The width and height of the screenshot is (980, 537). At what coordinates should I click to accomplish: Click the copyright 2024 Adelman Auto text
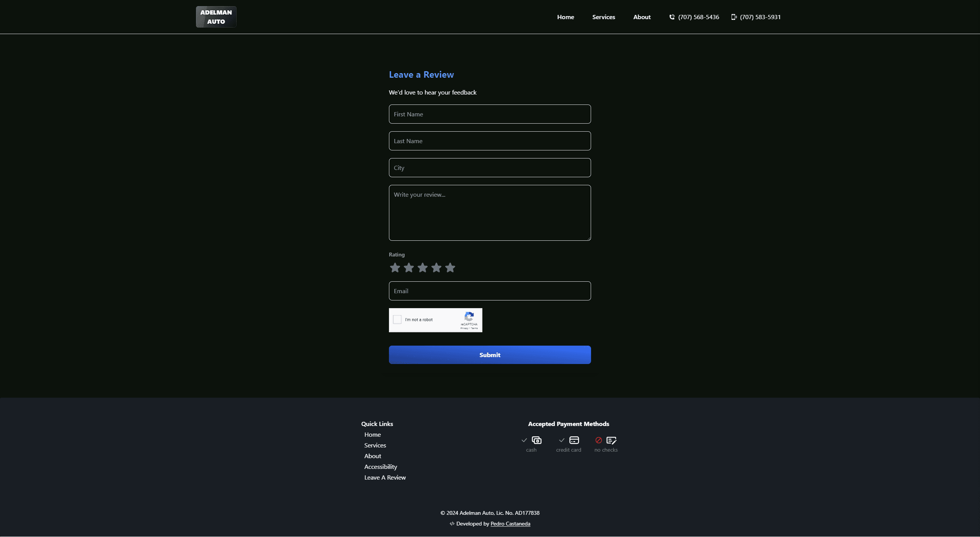(x=490, y=513)
